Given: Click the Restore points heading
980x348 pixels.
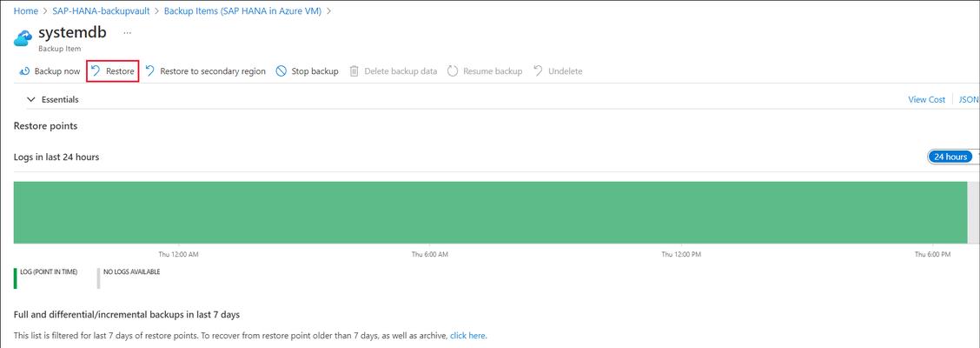Looking at the screenshot, I should 46,126.
